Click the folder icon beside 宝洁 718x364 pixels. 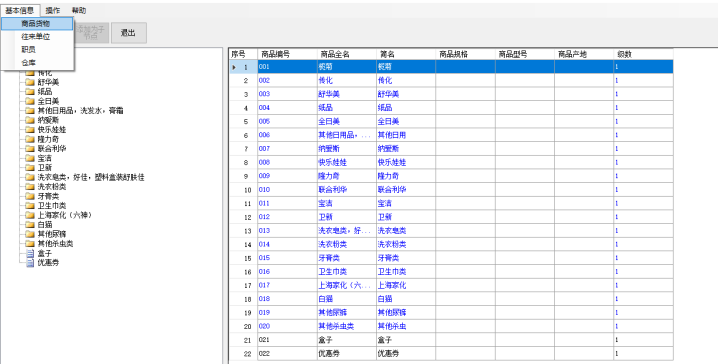tap(30, 158)
